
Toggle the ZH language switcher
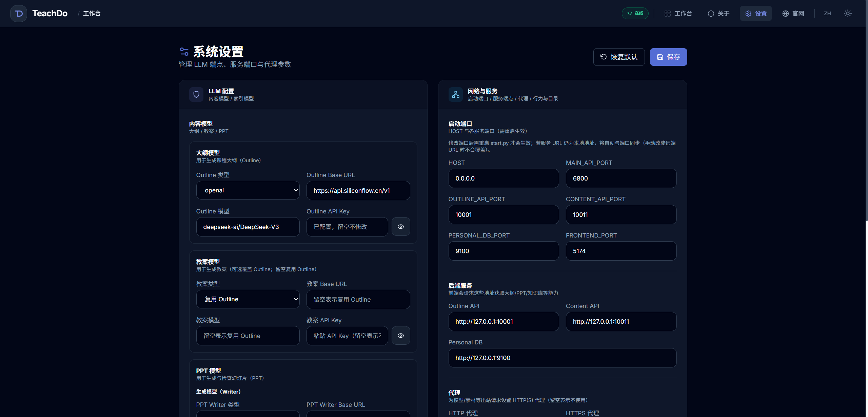827,13
